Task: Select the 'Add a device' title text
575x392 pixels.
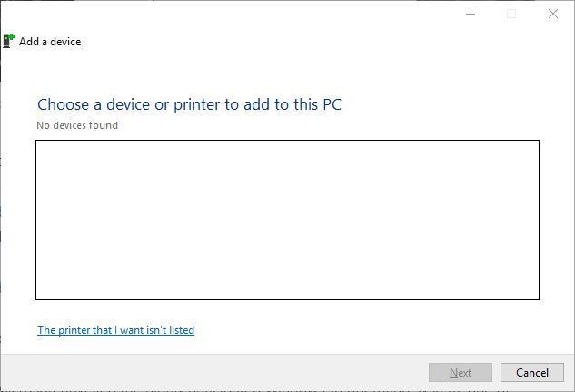Action: coord(50,42)
